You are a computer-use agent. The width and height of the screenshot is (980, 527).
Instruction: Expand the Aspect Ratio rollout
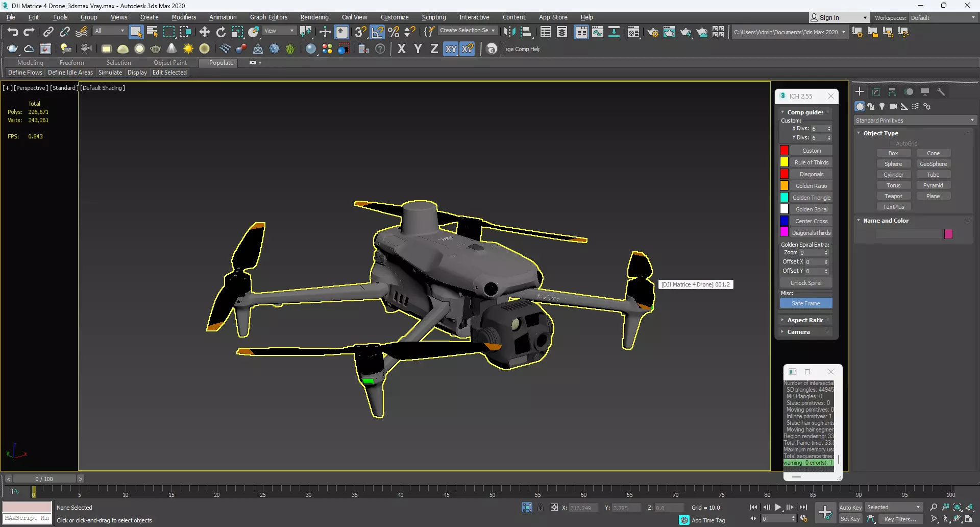pyautogui.click(x=805, y=320)
